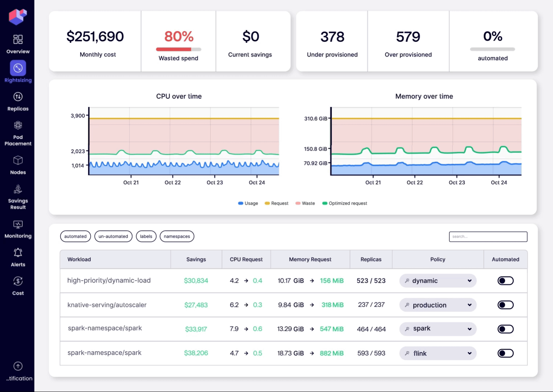Screen dimensions: 553x392
Task: Select the Rightsizing sidebar tab
Action: (x=18, y=68)
